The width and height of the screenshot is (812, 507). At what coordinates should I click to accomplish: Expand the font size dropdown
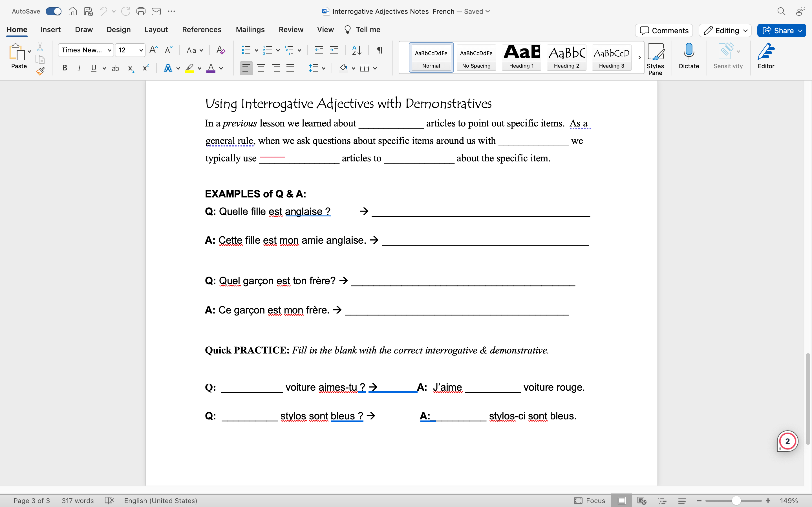pos(141,50)
